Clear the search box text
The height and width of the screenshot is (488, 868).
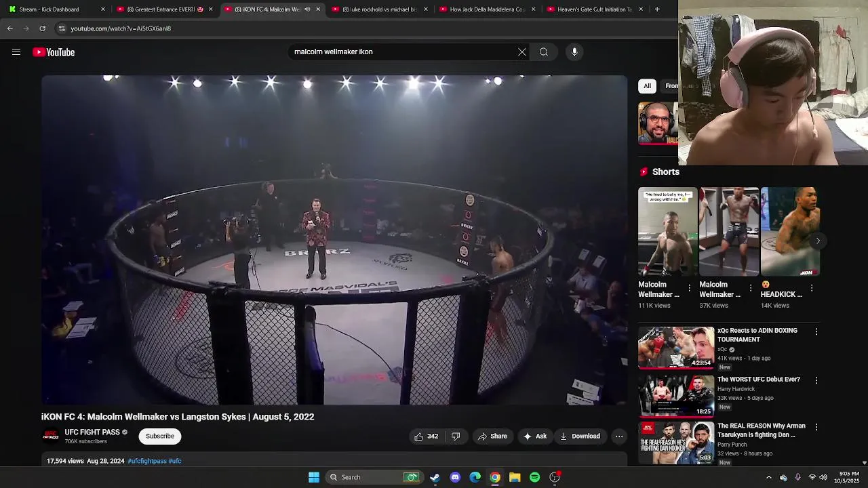tap(522, 52)
